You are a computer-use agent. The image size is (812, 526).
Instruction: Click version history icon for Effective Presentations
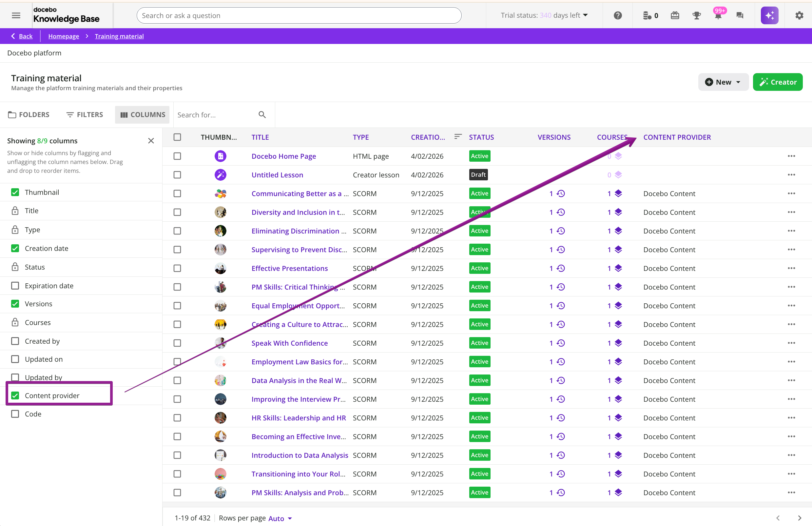(561, 268)
